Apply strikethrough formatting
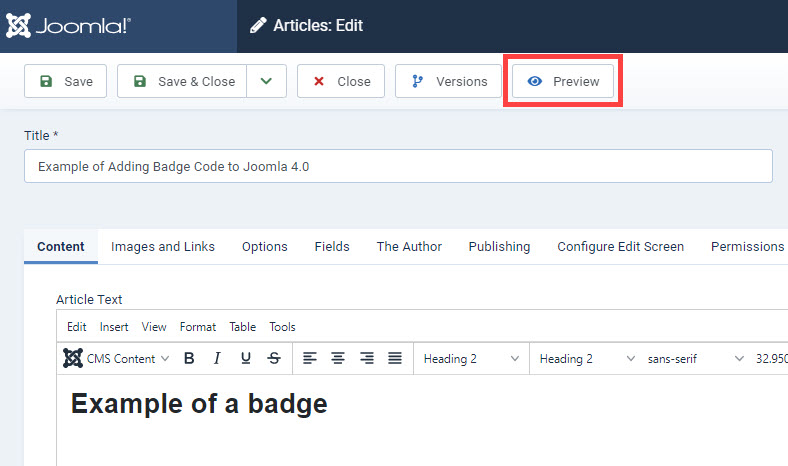 point(274,358)
